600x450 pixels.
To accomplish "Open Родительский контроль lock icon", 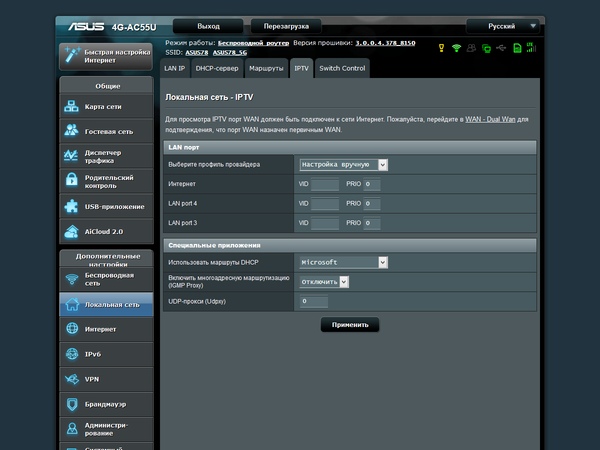I will point(71,180).
